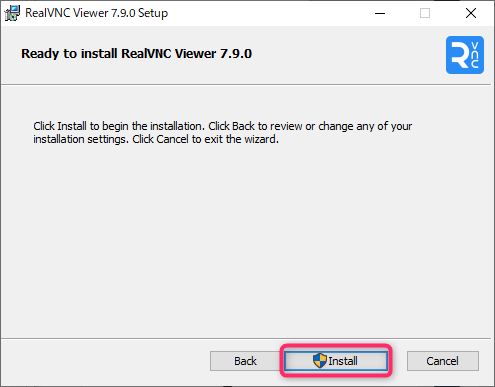Open the installer system menu icon in title bar
The width and height of the screenshot is (495, 387).
(x=12, y=13)
